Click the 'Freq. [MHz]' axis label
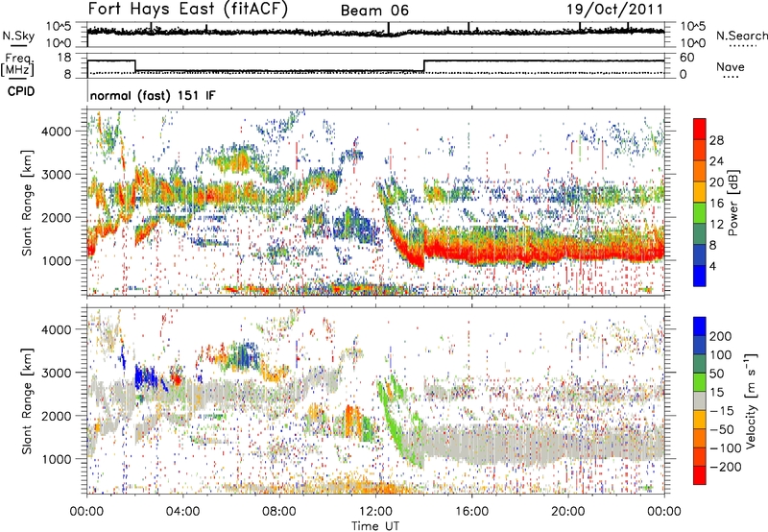768x532 pixels. point(17,64)
